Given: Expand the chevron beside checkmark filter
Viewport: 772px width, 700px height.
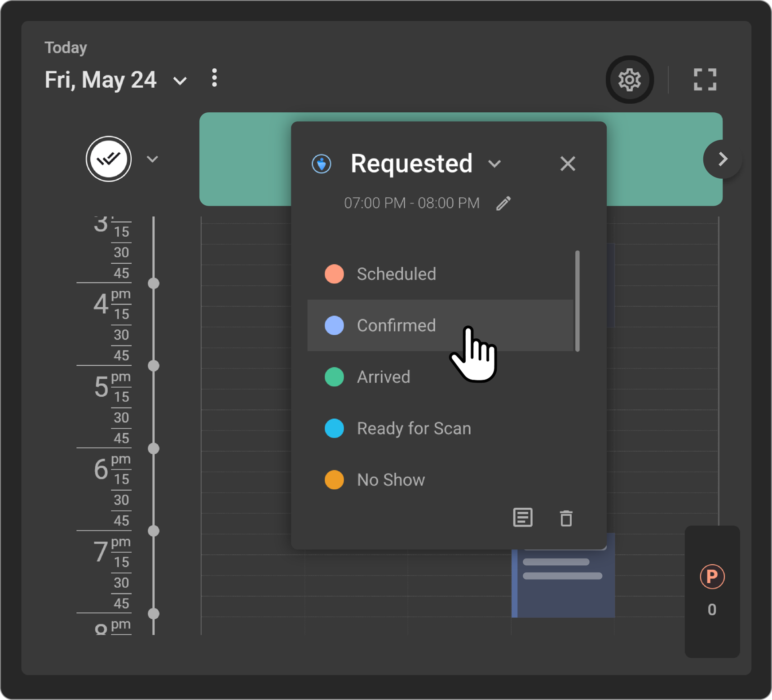Looking at the screenshot, I should (x=152, y=159).
